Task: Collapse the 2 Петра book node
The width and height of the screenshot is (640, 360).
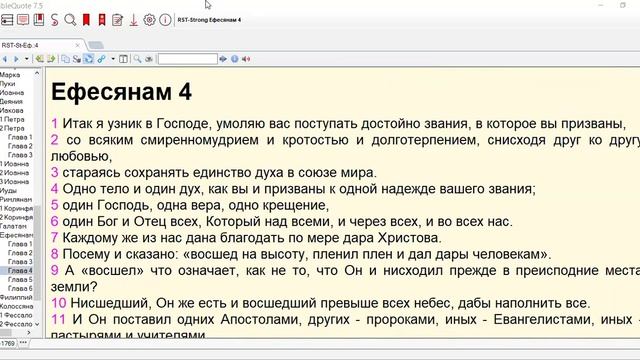Action: [12, 129]
